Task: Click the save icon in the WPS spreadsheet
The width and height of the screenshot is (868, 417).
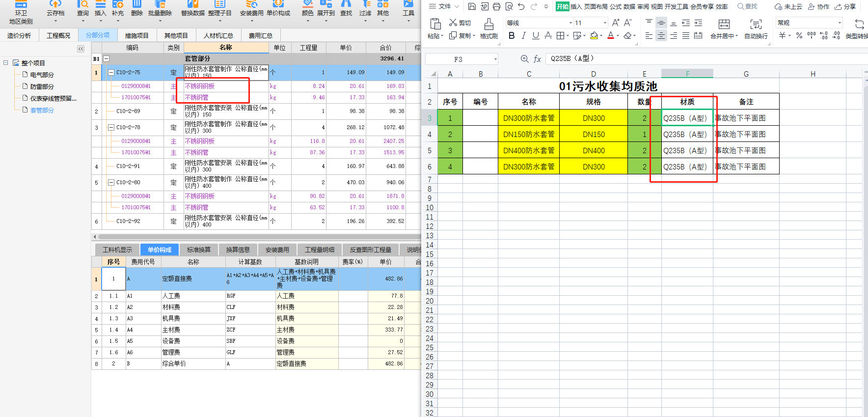Action: [x=472, y=6]
